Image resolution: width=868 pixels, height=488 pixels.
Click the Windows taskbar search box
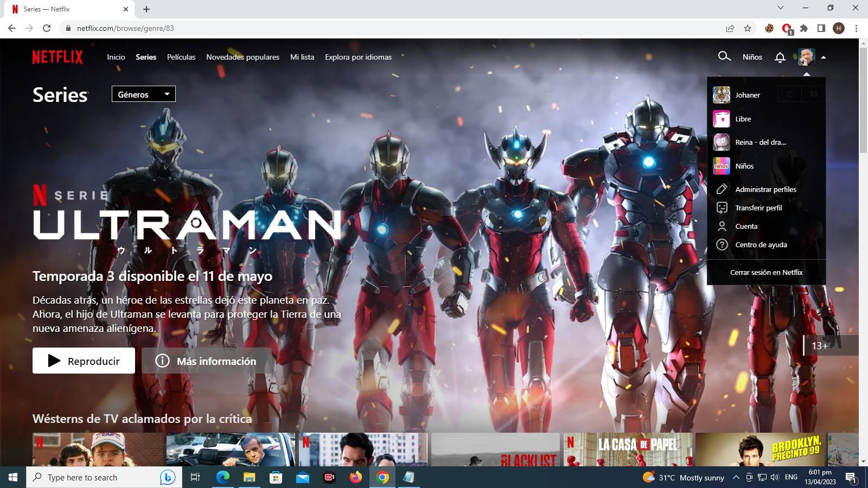click(103, 477)
